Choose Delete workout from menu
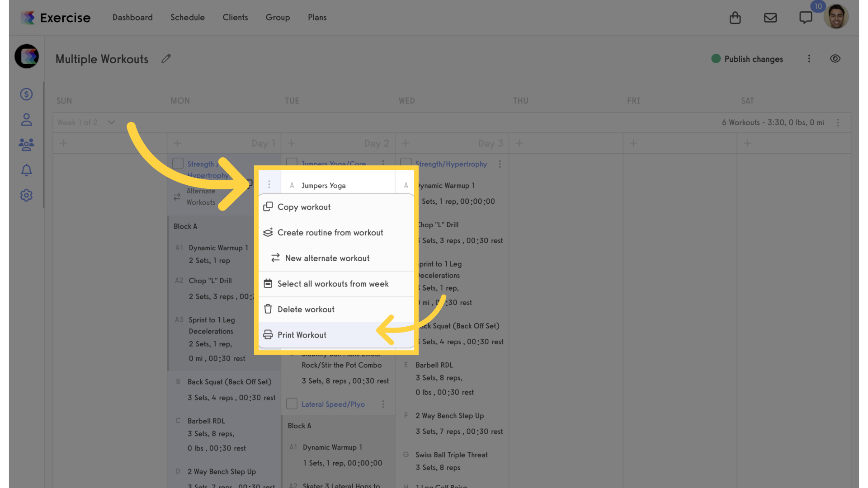The height and width of the screenshot is (488, 868). (x=336, y=310)
